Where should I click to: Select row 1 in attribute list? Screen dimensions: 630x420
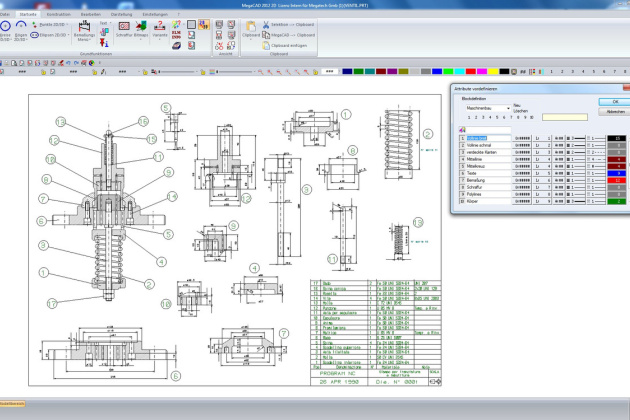pyautogui.click(x=463, y=138)
